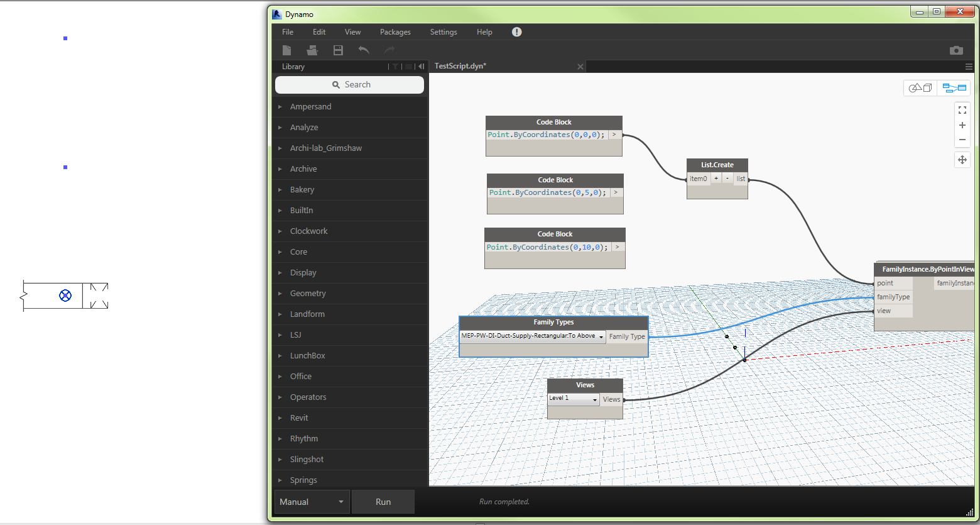Expand the Analyze library category

(x=351, y=128)
